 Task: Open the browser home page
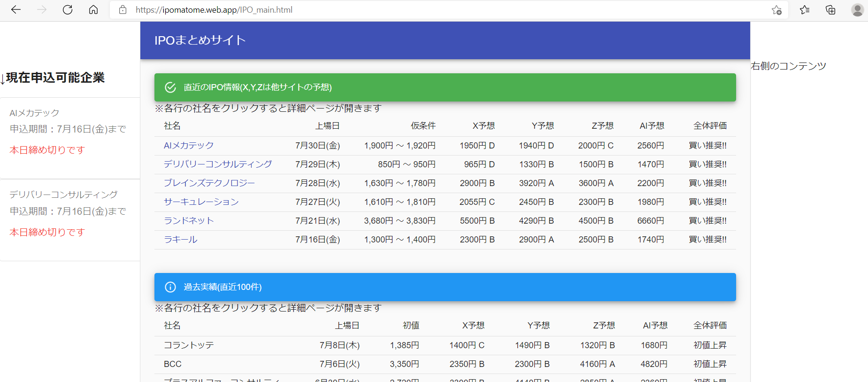[93, 10]
